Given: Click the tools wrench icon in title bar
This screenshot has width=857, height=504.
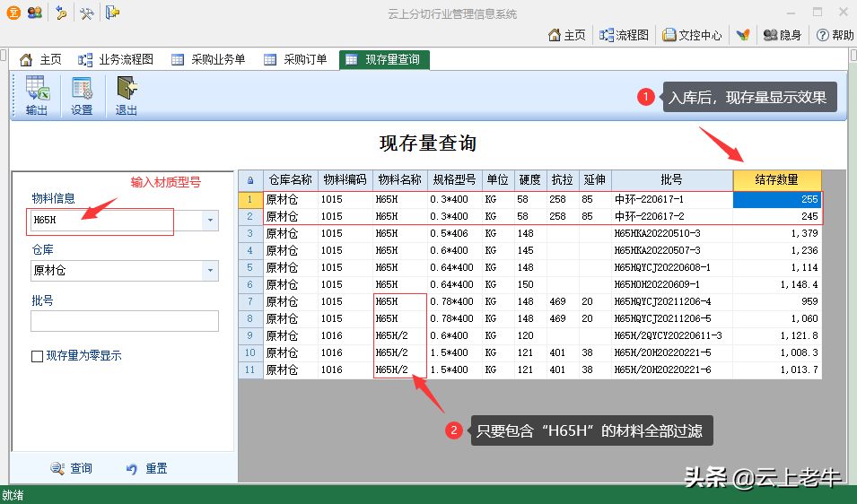Looking at the screenshot, I should coord(87,13).
